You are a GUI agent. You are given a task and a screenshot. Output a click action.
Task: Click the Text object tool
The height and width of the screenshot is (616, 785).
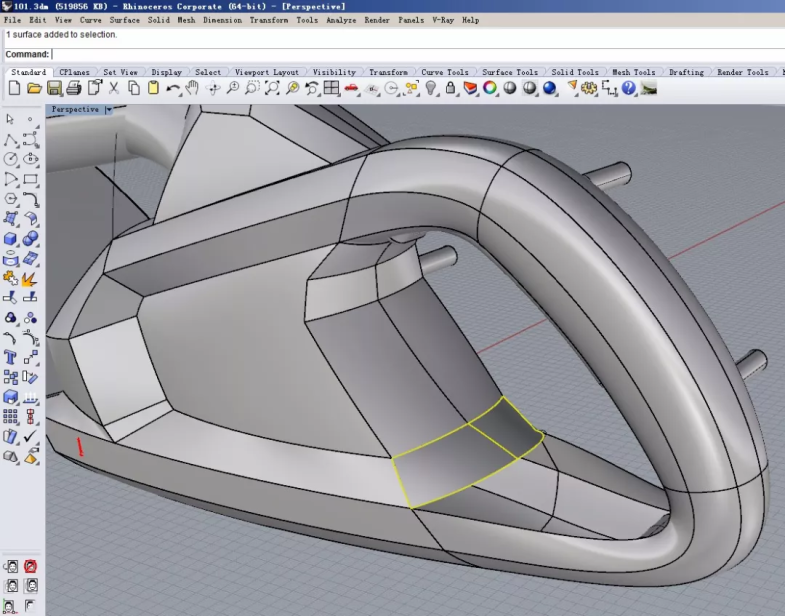pos(11,357)
